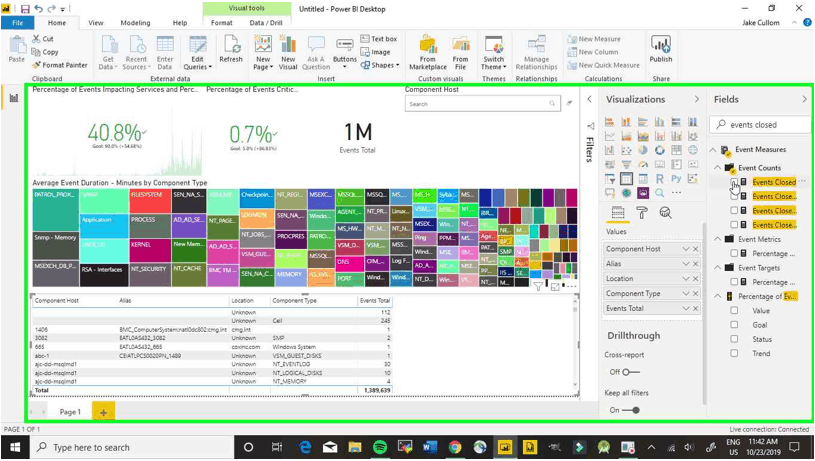Check the Percentage field under Event Targets
The image size is (815, 461).
click(734, 282)
